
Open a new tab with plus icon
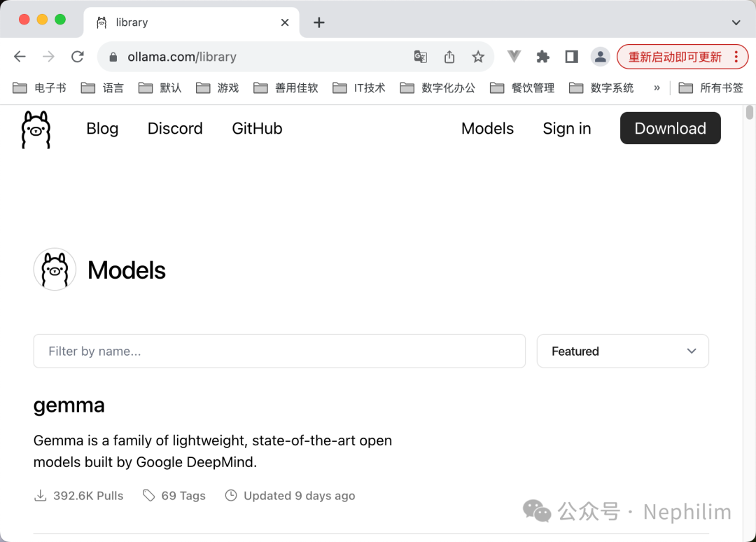click(318, 22)
